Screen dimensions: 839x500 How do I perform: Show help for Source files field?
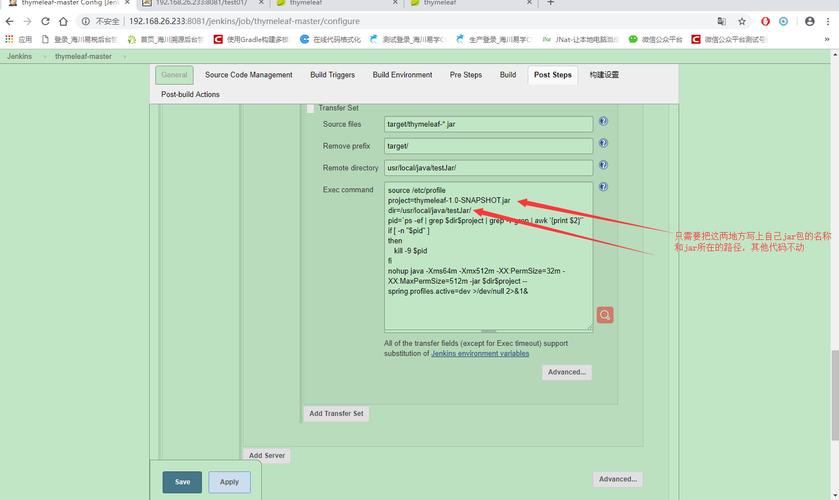pyautogui.click(x=603, y=122)
